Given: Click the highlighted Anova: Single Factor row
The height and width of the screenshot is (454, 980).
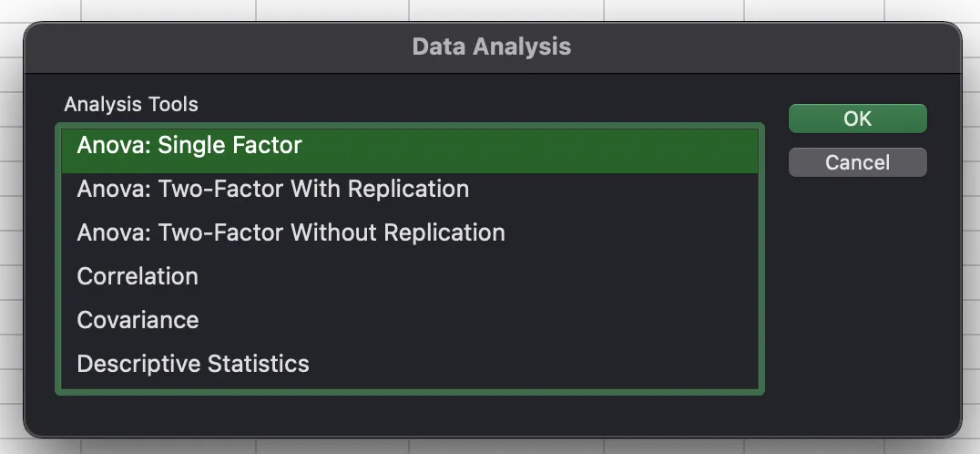Looking at the screenshot, I should tap(189, 145).
